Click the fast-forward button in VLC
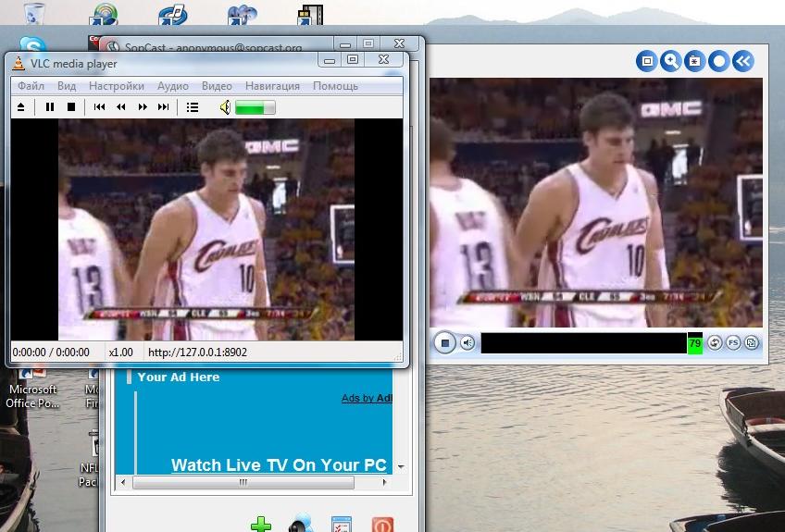785x532 pixels. click(143, 107)
